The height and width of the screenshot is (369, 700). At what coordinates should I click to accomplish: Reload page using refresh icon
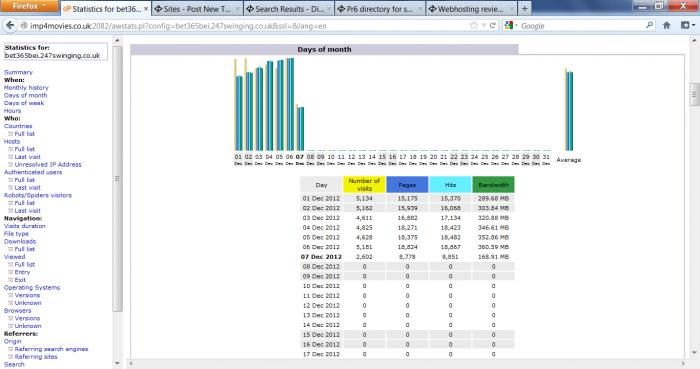492,25
